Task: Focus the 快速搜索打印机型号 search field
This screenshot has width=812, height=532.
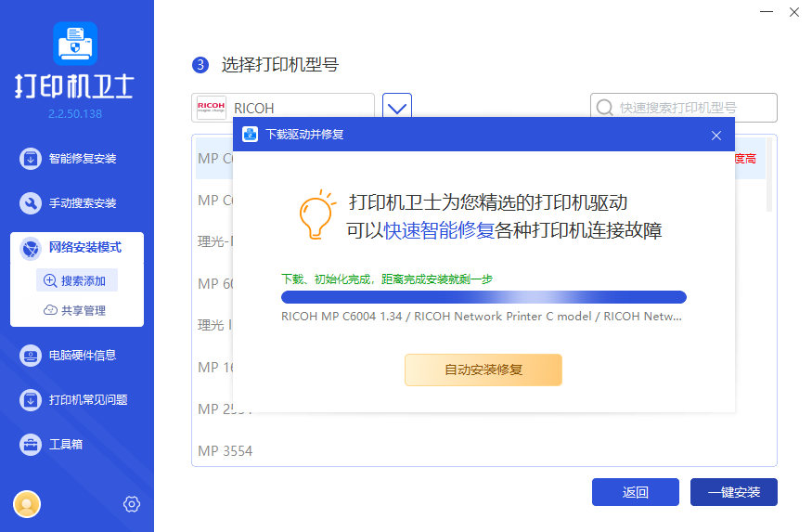Action: 684,107
